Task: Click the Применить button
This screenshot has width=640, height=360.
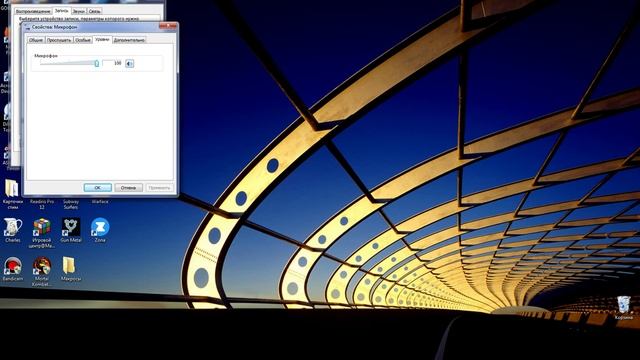Action: pos(159,187)
